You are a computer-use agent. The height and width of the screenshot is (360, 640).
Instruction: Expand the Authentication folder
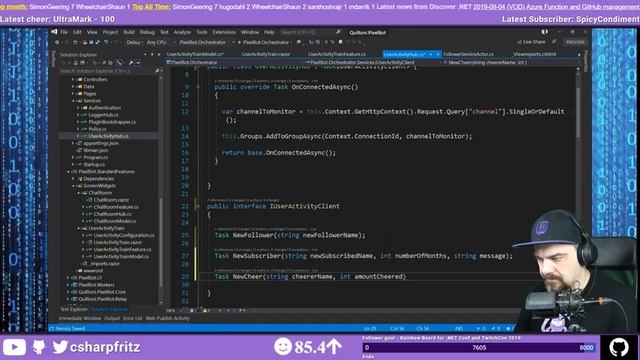click(78, 108)
